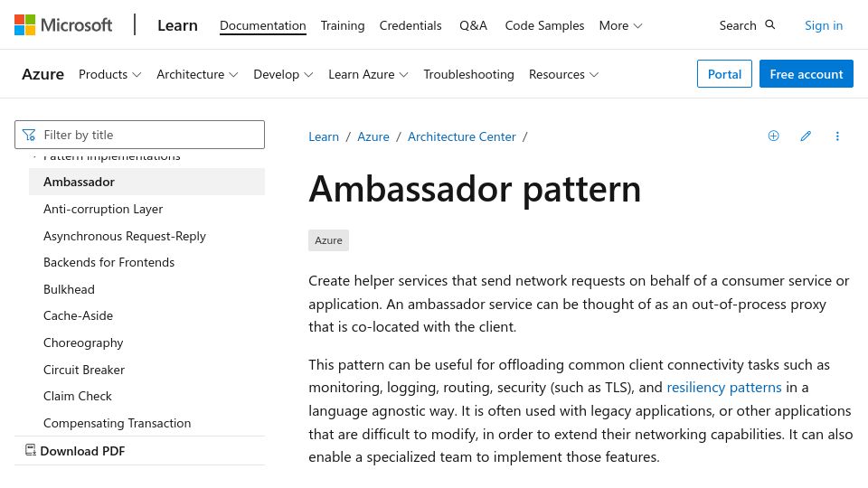The width and height of the screenshot is (868, 488).
Task: Click the Microsoft logo
Action: [63, 25]
